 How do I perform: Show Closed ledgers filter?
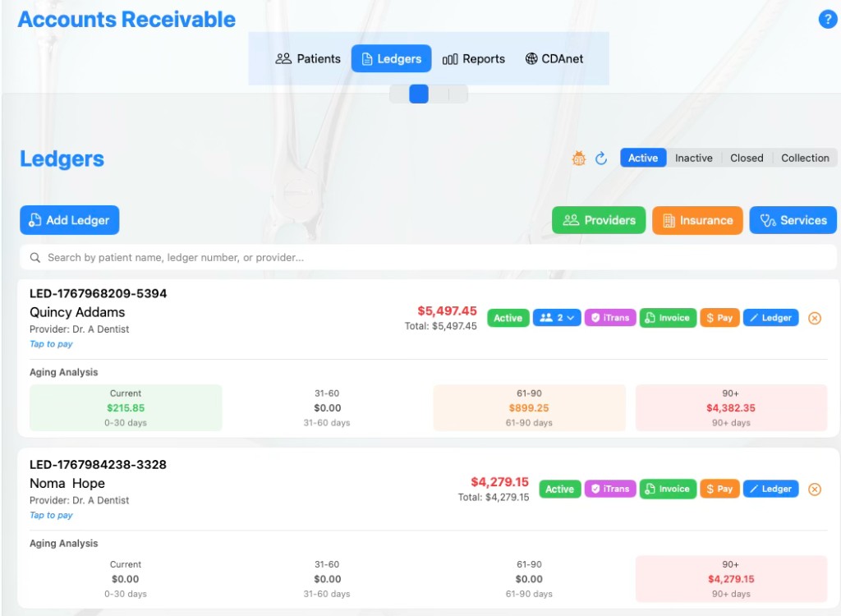tap(746, 158)
